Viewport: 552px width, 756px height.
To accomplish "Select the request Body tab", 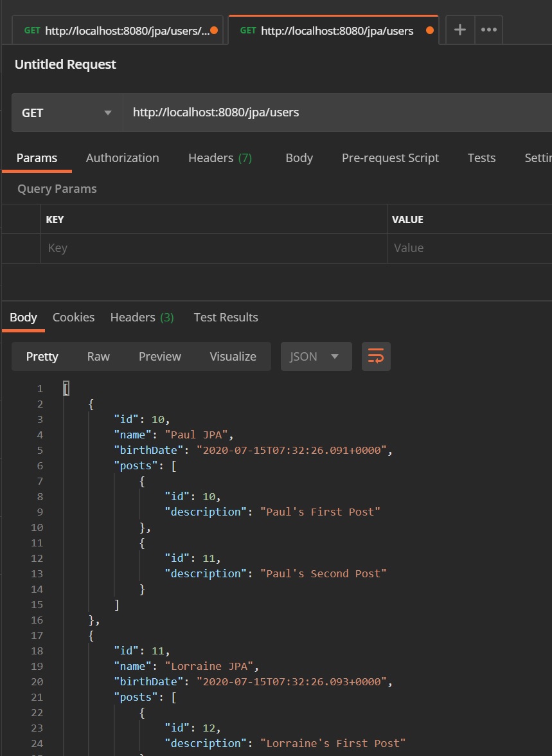I will click(x=299, y=158).
